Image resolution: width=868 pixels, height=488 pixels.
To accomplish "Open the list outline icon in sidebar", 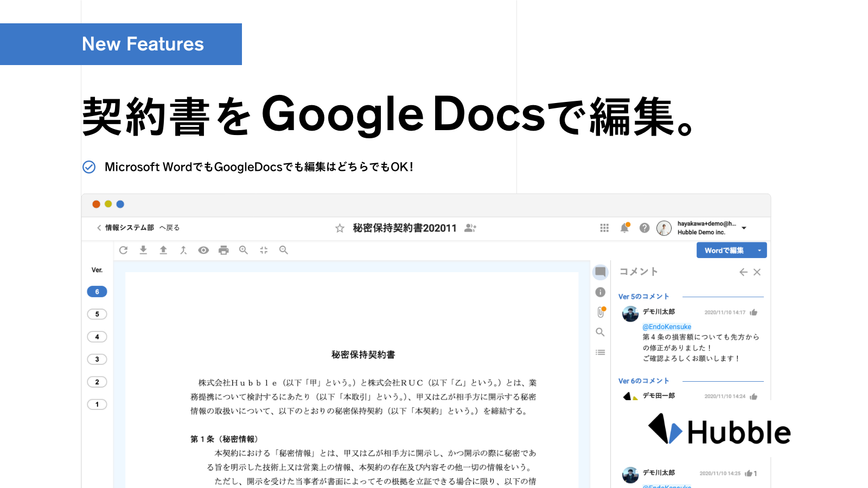I will pyautogui.click(x=601, y=352).
